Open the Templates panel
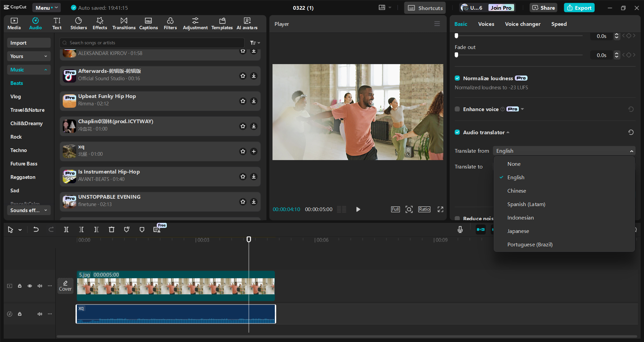This screenshot has width=644, height=342. (222, 23)
